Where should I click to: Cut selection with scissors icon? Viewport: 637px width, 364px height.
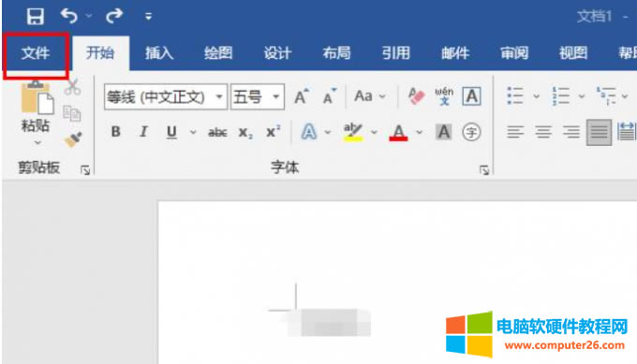coord(72,86)
